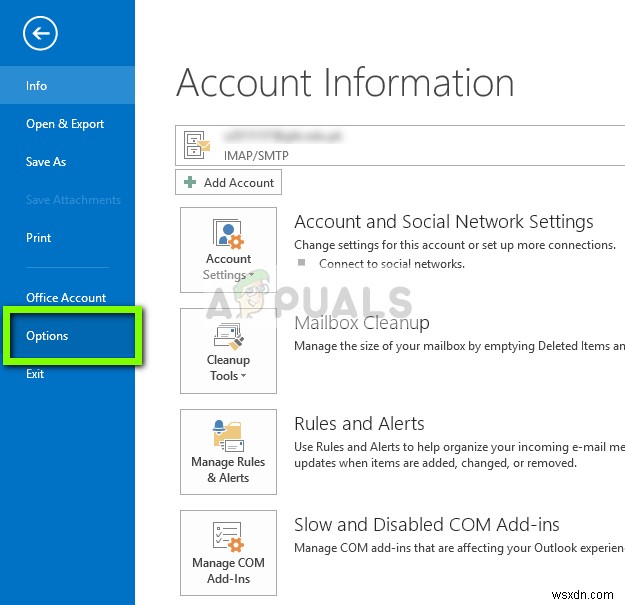Click the Account Settings person-gear icon
625x605 pixels.
coord(228,234)
